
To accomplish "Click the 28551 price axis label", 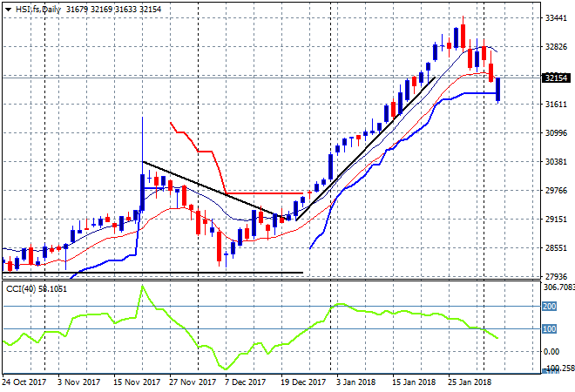I will (x=556, y=247).
